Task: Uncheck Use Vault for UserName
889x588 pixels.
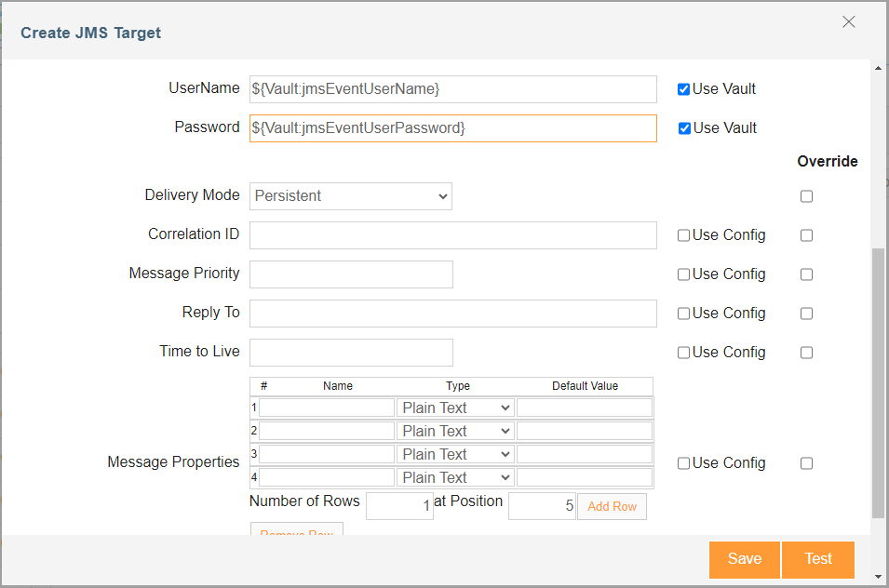Action: [x=684, y=89]
